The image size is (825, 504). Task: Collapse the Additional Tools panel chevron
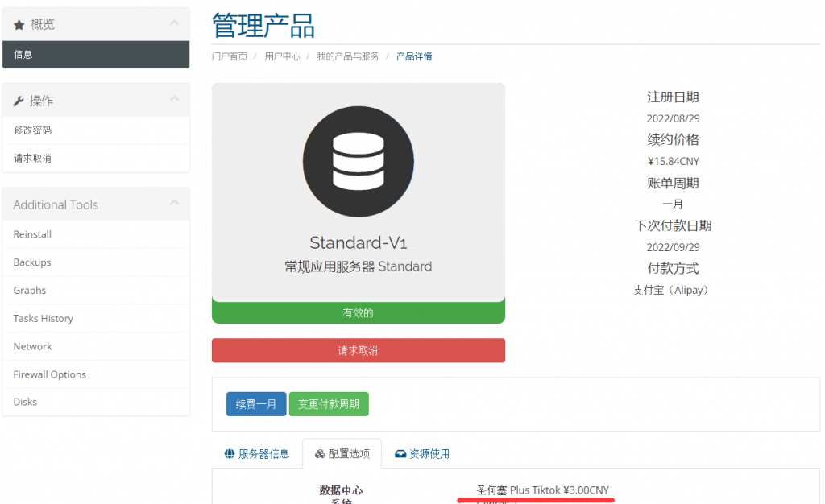click(x=174, y=203)
